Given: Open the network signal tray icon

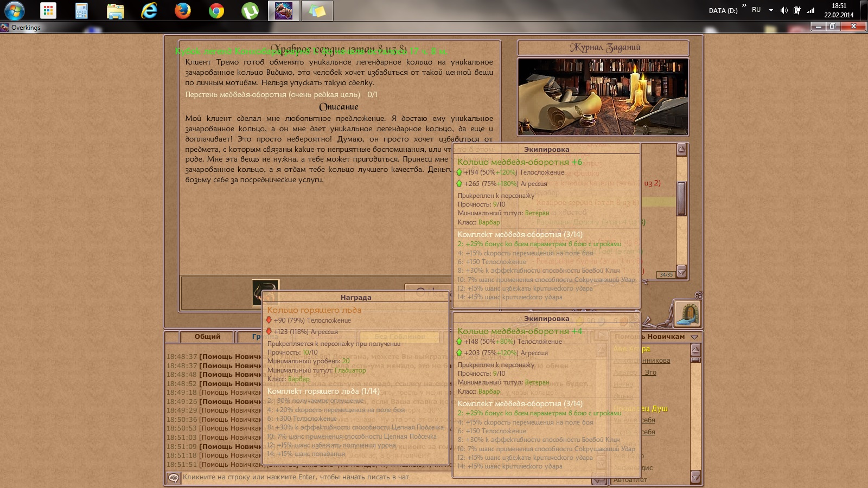Looking at the screenshot, I should 810,10.
